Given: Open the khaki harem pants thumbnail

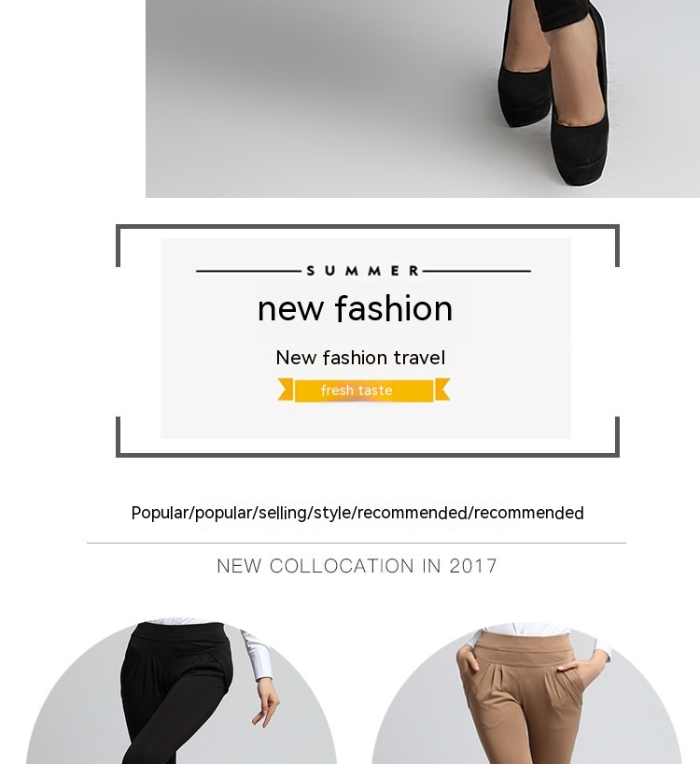Looking at the screenshot, I should pos(526,693).
